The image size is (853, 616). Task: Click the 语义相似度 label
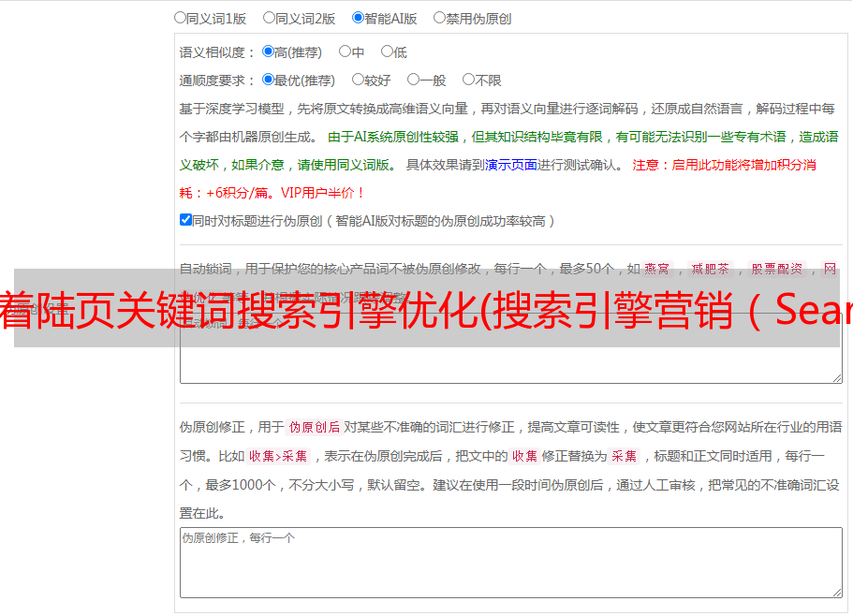pyautogui.click(x=216, y=52)
